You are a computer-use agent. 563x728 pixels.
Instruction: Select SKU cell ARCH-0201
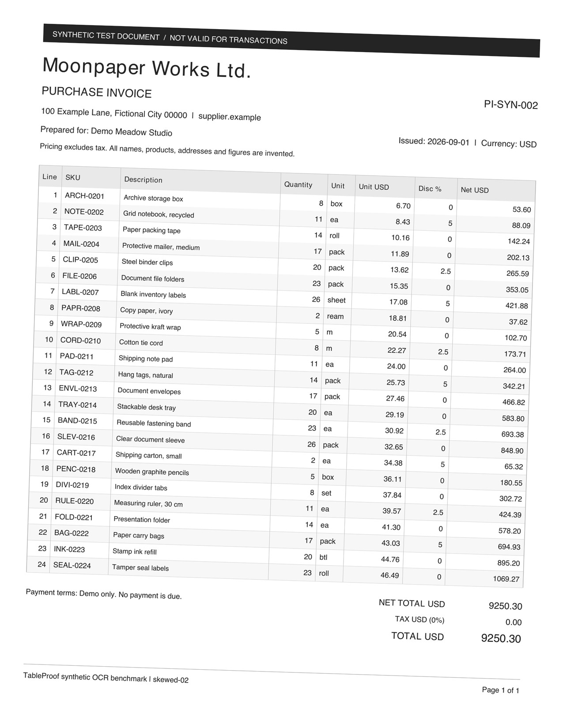point(84,195)
